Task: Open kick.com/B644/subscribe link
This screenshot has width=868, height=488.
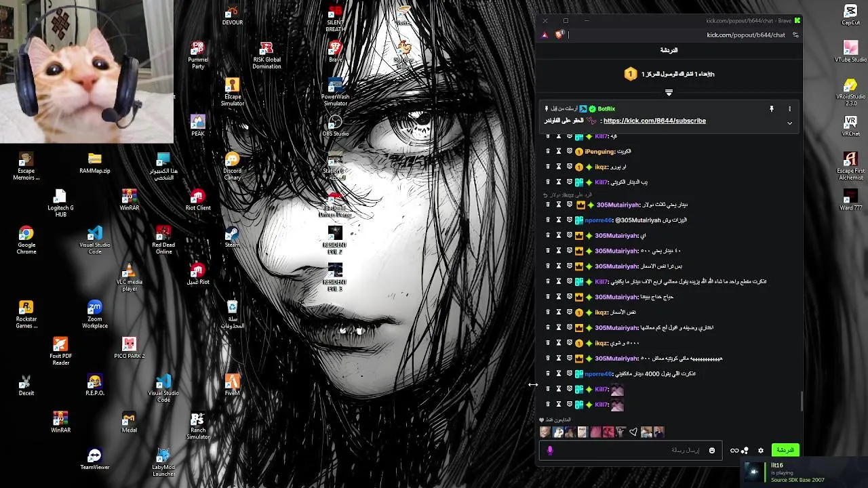Action: 654,121
